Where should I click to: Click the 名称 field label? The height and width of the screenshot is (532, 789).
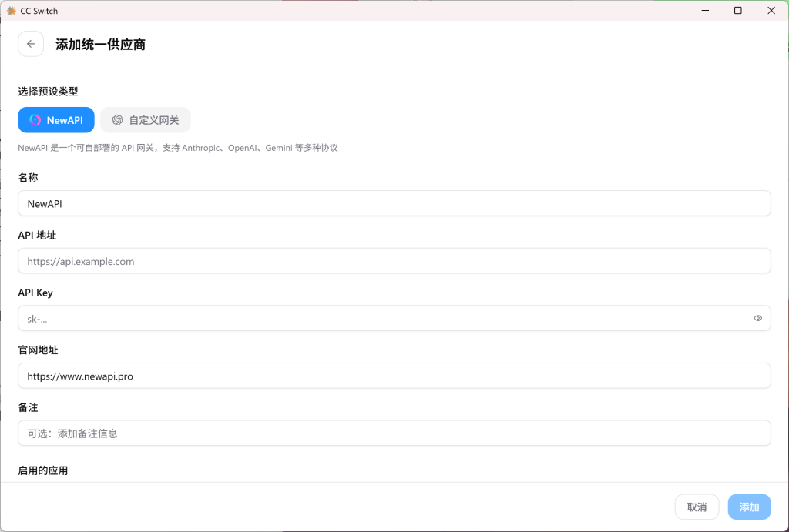pyautogui.click(x=29, y=178)
